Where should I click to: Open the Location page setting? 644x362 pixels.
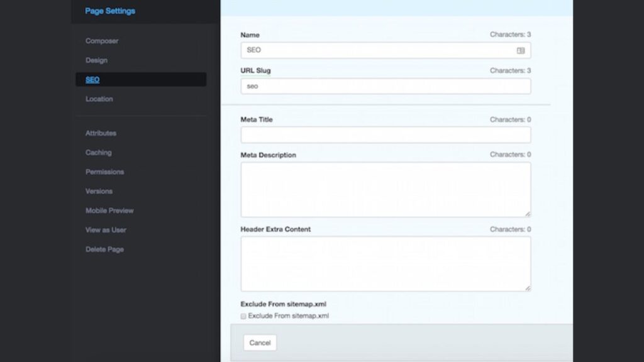coord(99,99)
